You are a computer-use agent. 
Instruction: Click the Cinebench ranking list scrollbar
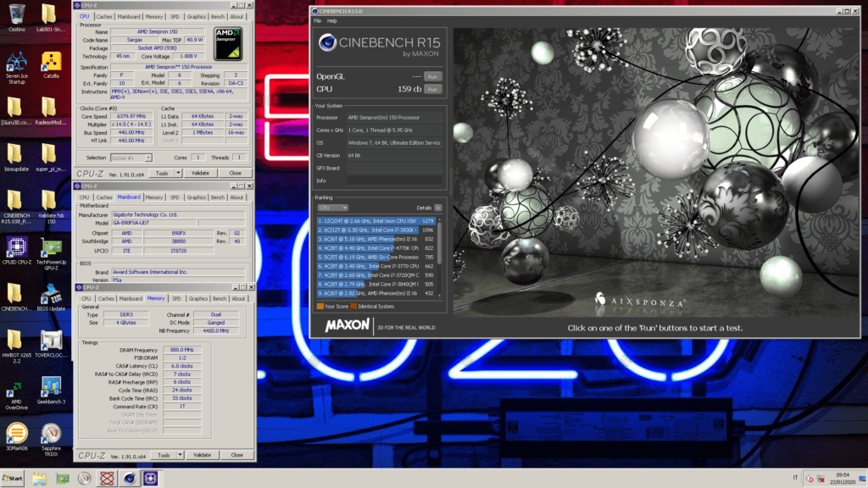tap(440, 258)
